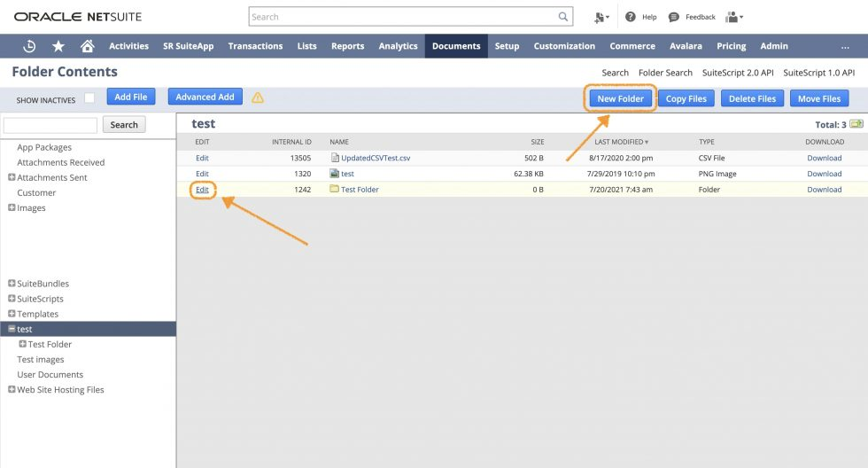Select the Customer folder

[x=36, y=192]
